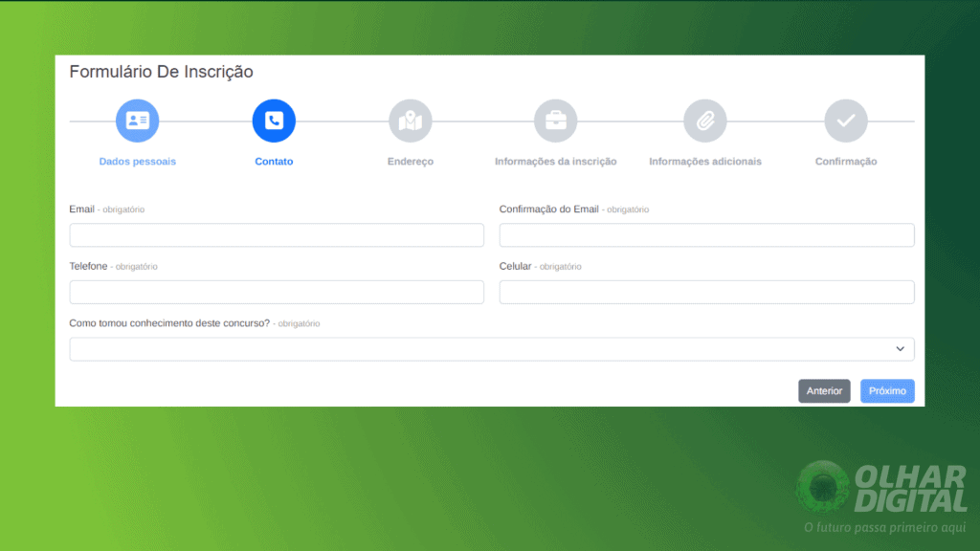Focus the Confirmação do Email field
The width and height of the screenshot is (980, 551).
(707, 235)
